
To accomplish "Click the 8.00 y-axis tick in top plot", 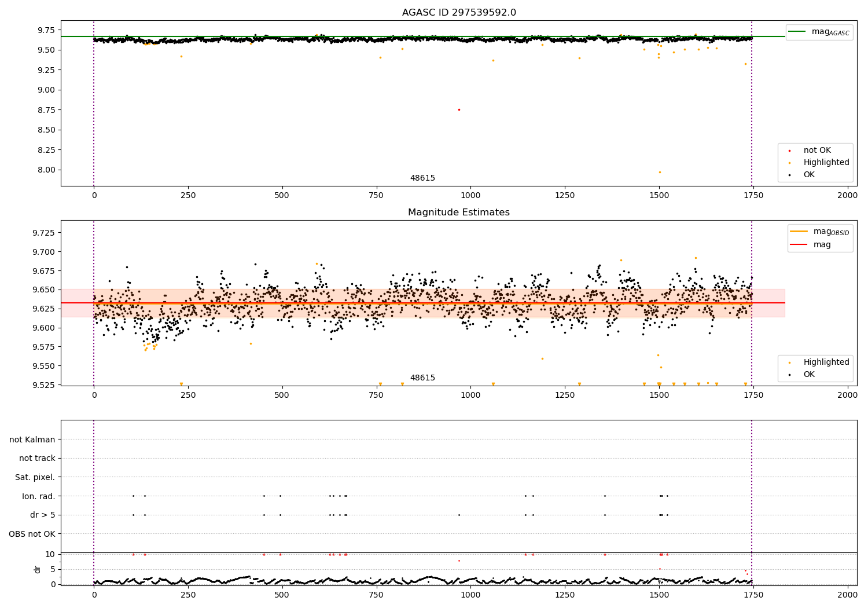I will [45, 170].
